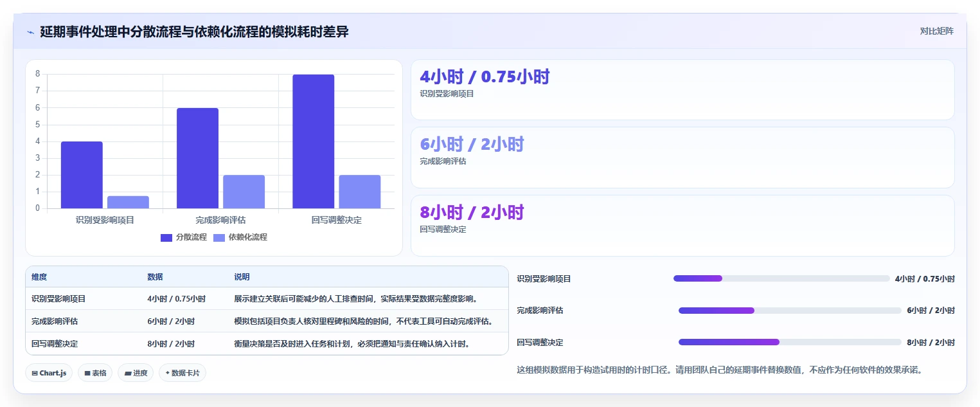Image resolution: width=980 pixels, height=407 pixels.
Task: Click the description starting 模拟包括项目负责人
Action: [364, 321]
